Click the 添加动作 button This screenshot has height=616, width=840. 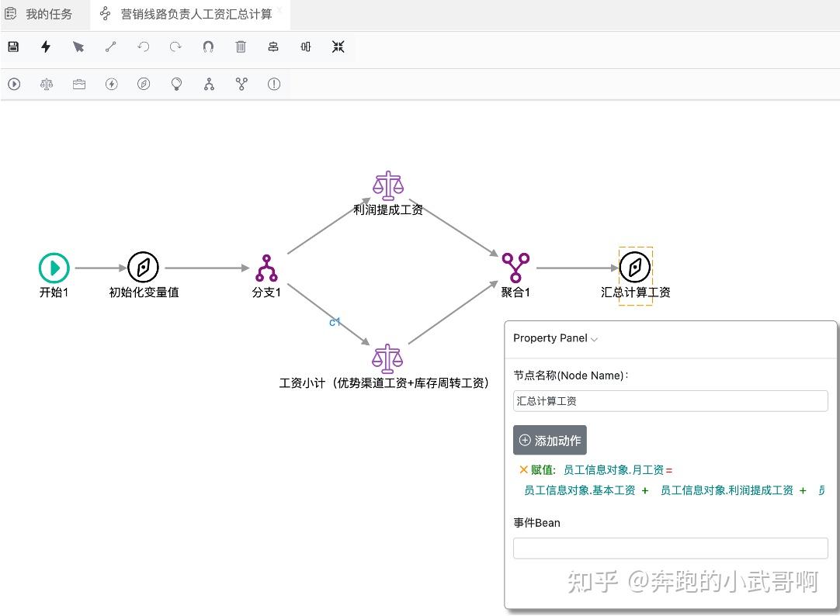(x=550, y=439)
